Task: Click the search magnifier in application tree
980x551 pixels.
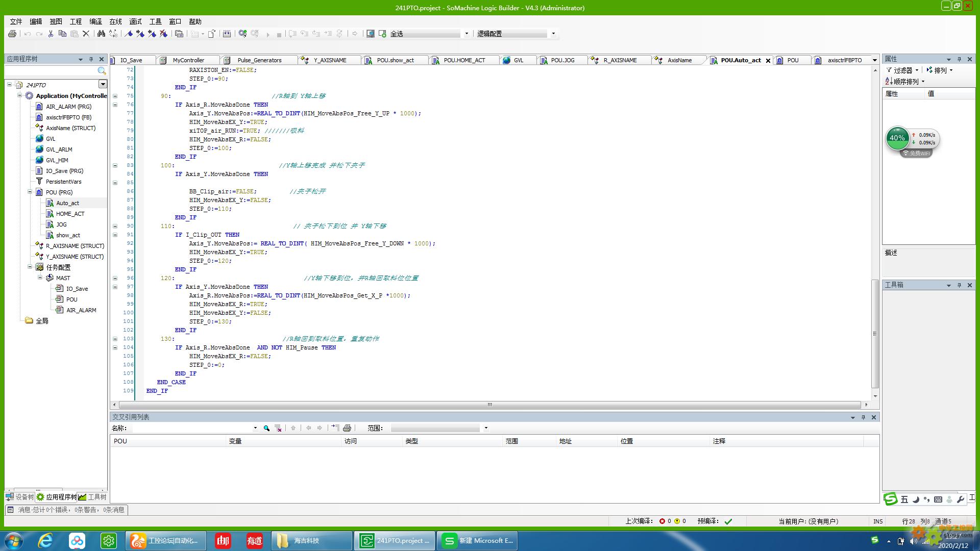Action: [x=102, y=71]
